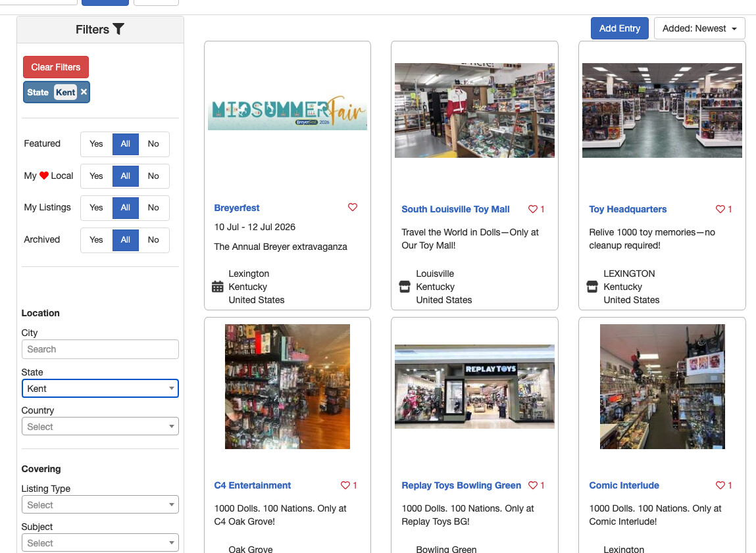Open the Subject select dropdown
Screen dimensions: 756x553
[100, 543]
